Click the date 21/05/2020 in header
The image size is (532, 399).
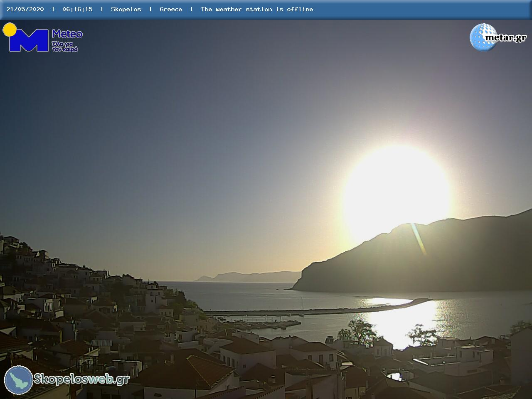[x=25, y=9]
